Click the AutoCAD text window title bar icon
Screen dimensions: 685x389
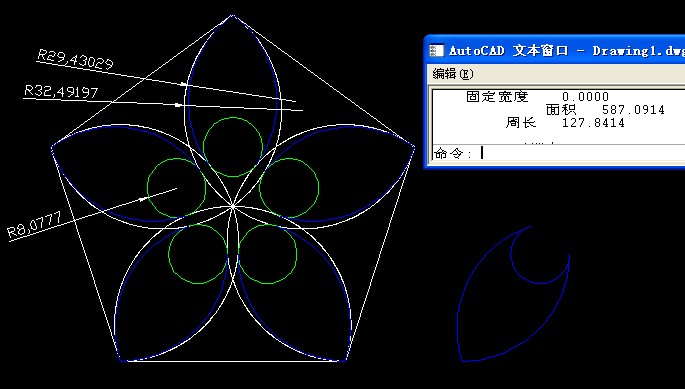click(436, 51)
